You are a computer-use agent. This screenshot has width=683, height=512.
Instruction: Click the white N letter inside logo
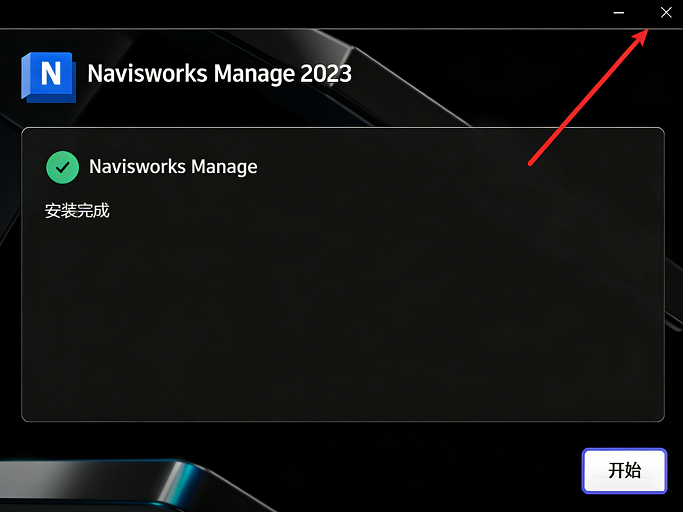pos(51,73)
